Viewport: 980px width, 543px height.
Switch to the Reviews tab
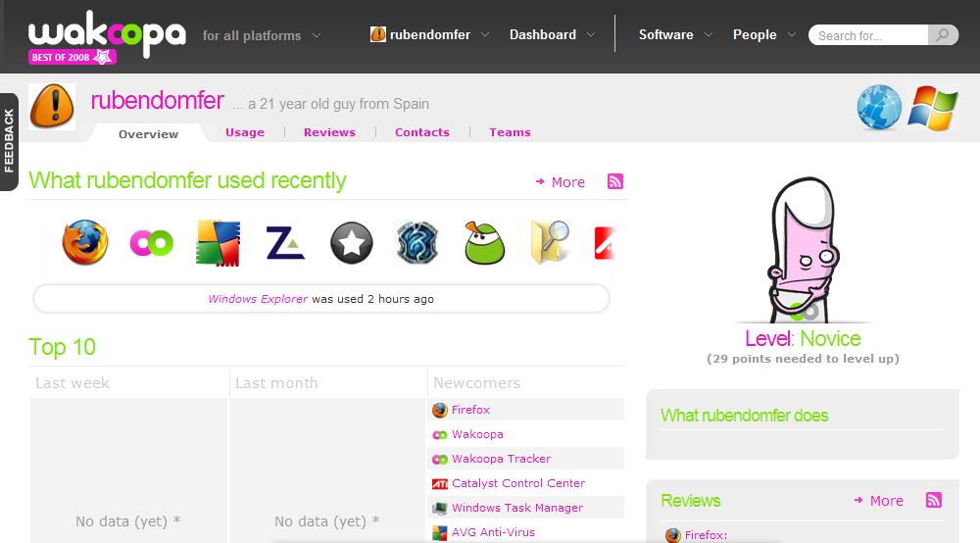329,132
